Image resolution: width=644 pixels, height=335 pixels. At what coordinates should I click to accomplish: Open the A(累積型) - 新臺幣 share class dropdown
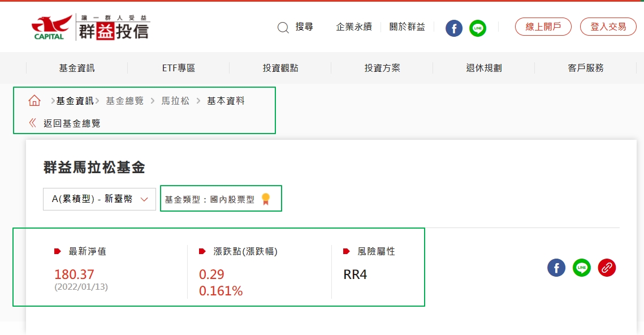coord(99,199)
